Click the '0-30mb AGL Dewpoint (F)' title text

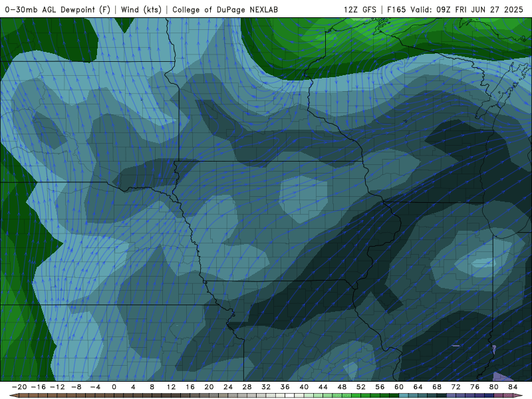tap(58, 9)
